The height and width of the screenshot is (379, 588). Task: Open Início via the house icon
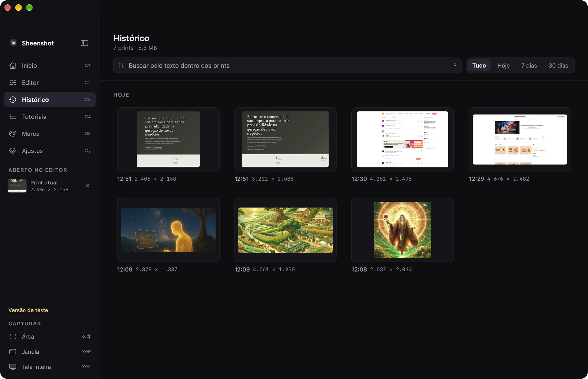point(13,66)
